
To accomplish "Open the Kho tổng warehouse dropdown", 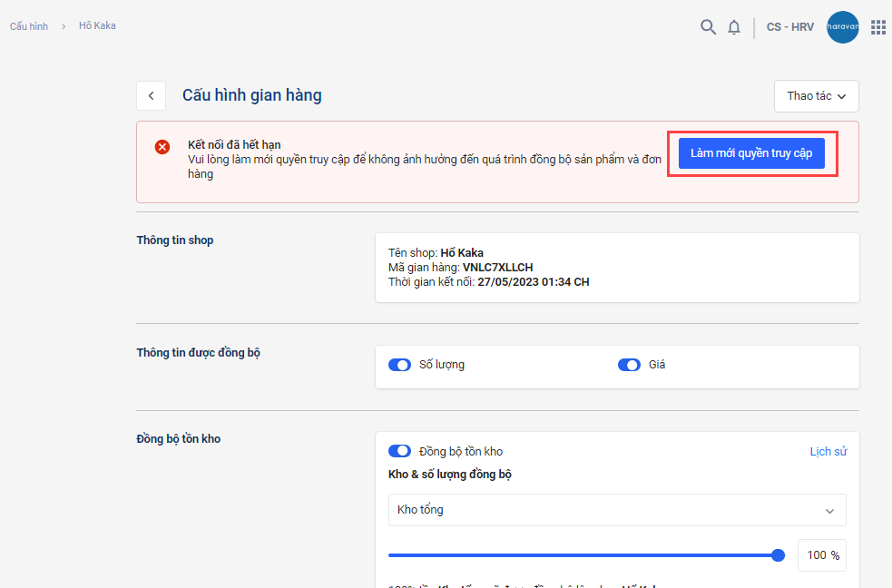I will pos(617,510).
